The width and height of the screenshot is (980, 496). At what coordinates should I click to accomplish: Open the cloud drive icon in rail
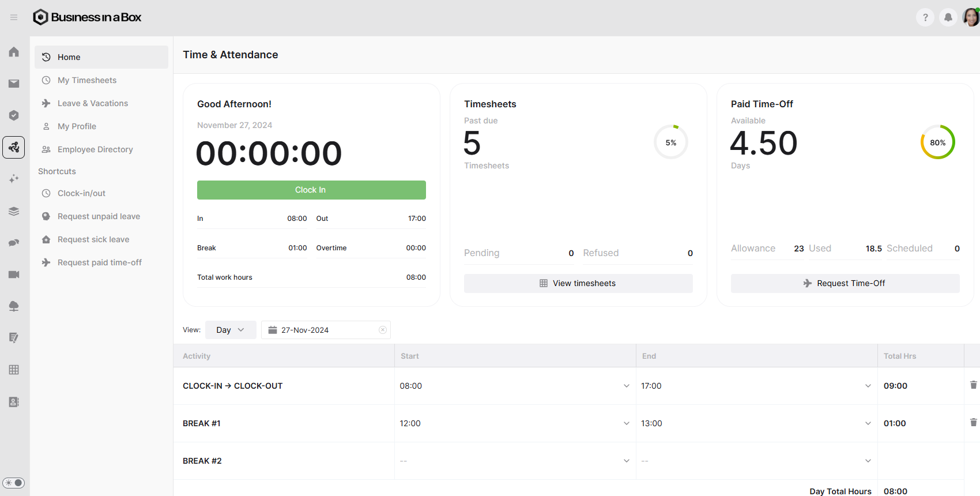click(x=14, y=306)
